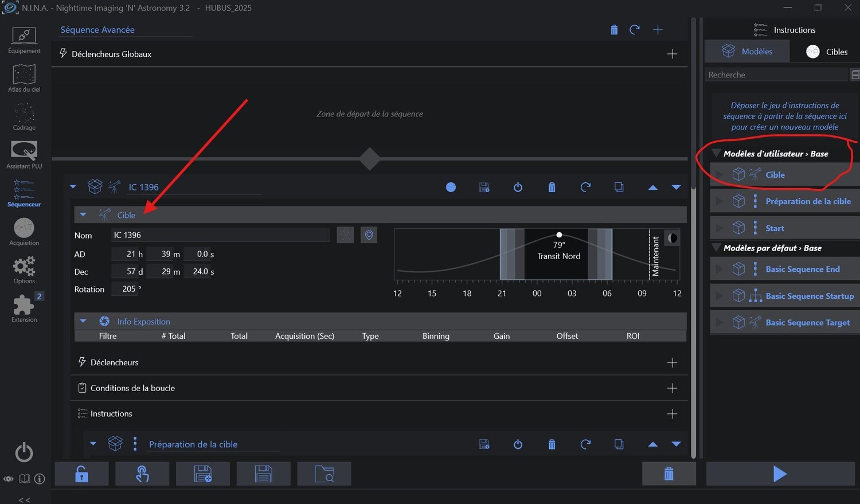Reset the Préparation de la cible block
This screenshot has height=504, width=860.
(585, 444)
